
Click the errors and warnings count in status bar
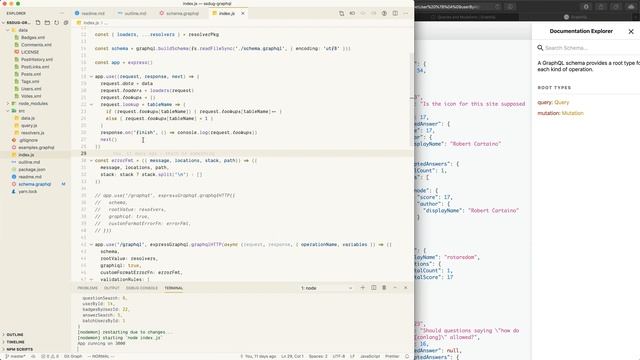[x=50, y=356]
